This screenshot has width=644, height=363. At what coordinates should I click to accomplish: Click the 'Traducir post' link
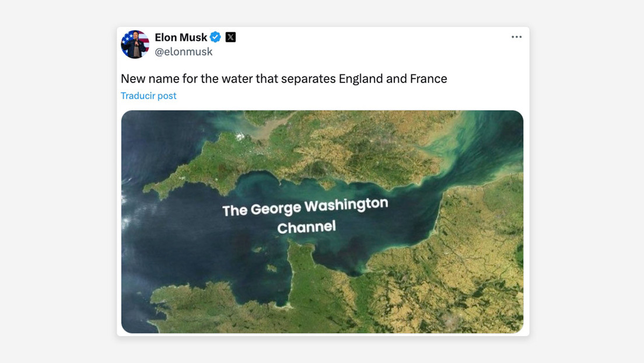[148, 95]
